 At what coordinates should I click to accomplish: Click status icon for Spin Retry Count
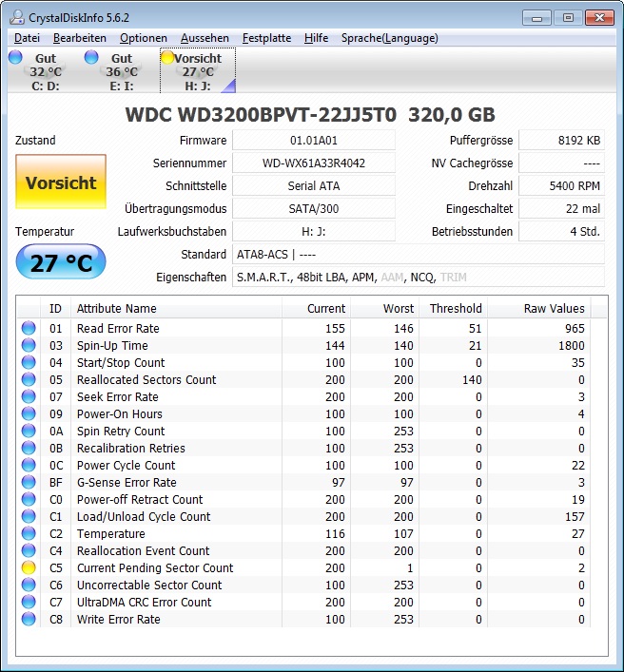[29, 431]
